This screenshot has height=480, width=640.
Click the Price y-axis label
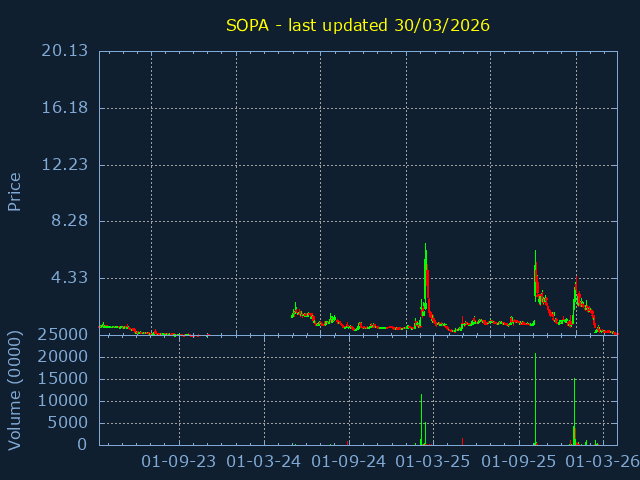coord(15,191)
